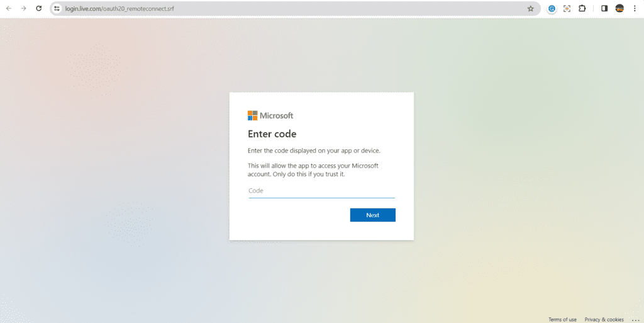This screenshot has width=644, height=323.
Task: Open the Chrome three-dot menu
Action: pos(635,9)
